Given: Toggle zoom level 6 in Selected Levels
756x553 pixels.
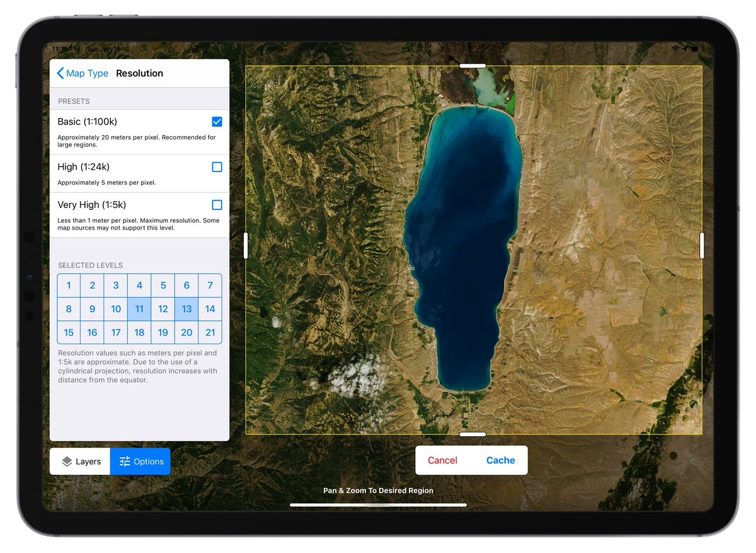Looking at the screenshot, I should tap(186, 285).
